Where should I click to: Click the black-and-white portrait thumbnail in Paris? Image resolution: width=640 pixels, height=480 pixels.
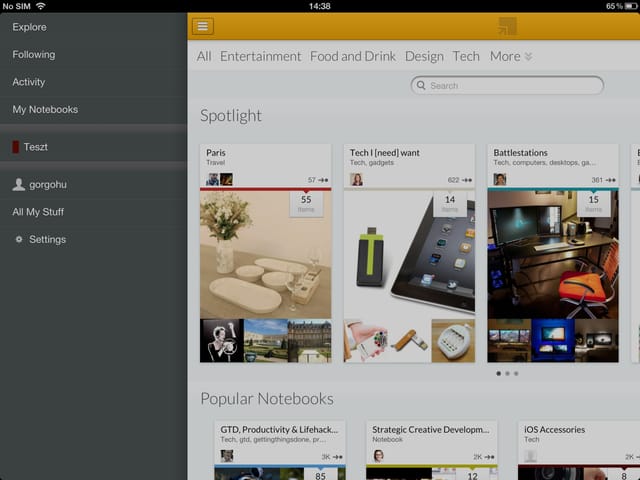tap(222, 341)
